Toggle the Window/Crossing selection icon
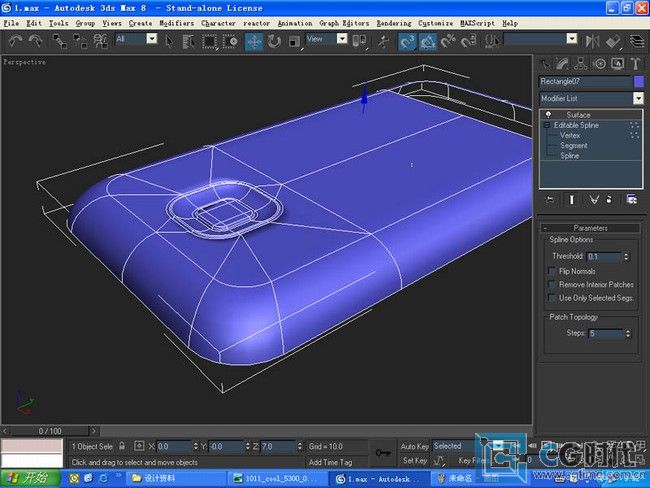 230,41
